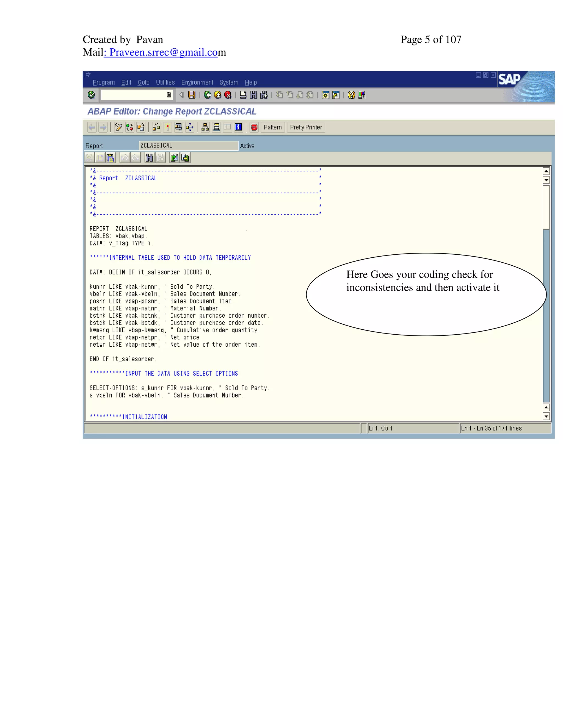This screenshot has height=728, width=563.
Task: Click the green Back arrow icon
Action: coord(208,95)
